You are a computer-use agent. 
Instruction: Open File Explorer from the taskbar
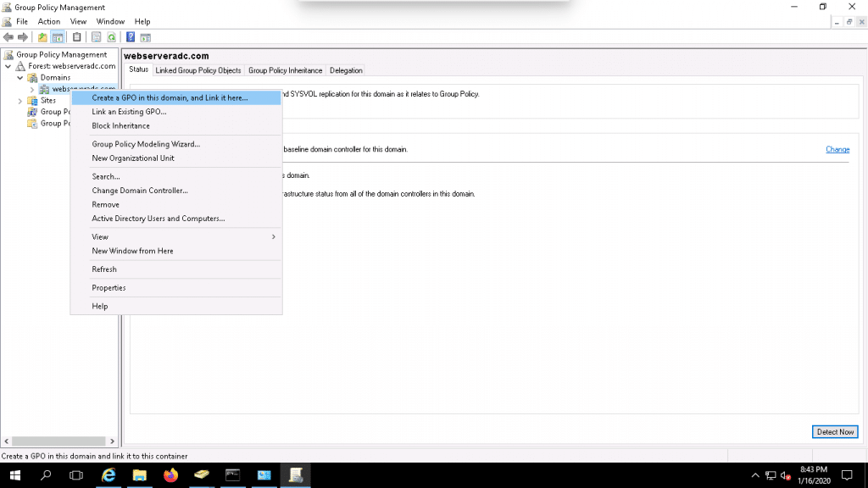tap(140, 475)
